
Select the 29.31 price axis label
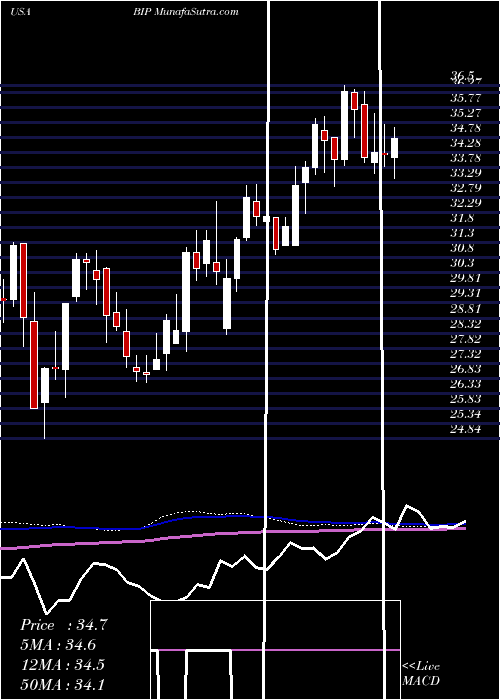pyautogui.click(x=466, y=293)
